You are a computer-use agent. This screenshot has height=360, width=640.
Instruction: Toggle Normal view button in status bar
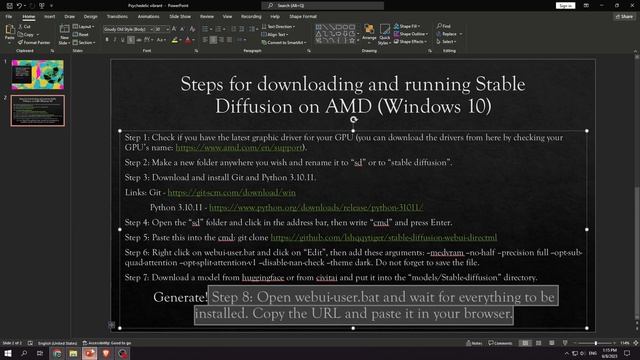coord(525,343)
